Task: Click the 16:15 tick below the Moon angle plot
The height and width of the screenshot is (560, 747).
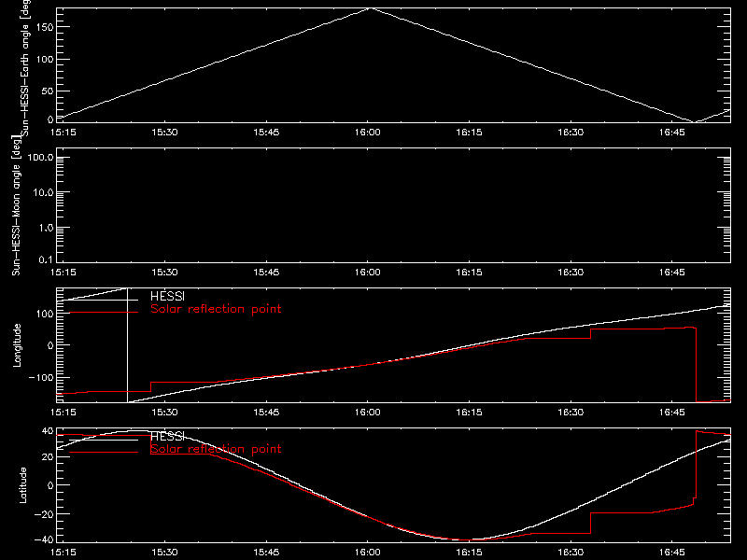Action: coord(470,273)
